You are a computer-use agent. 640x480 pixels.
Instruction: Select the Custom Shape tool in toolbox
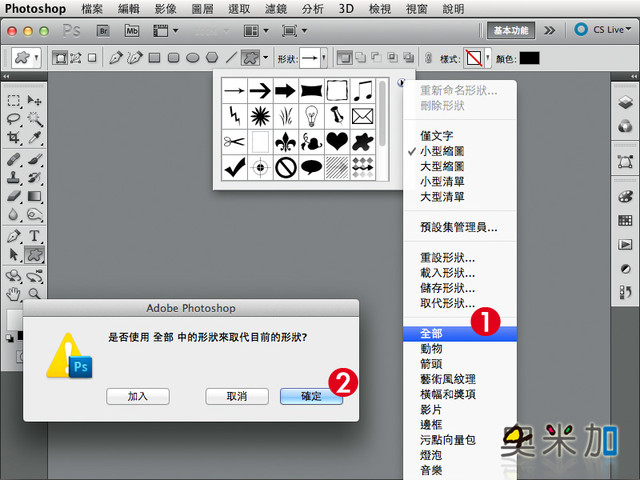pyautogui.click(x=34, y=255)
